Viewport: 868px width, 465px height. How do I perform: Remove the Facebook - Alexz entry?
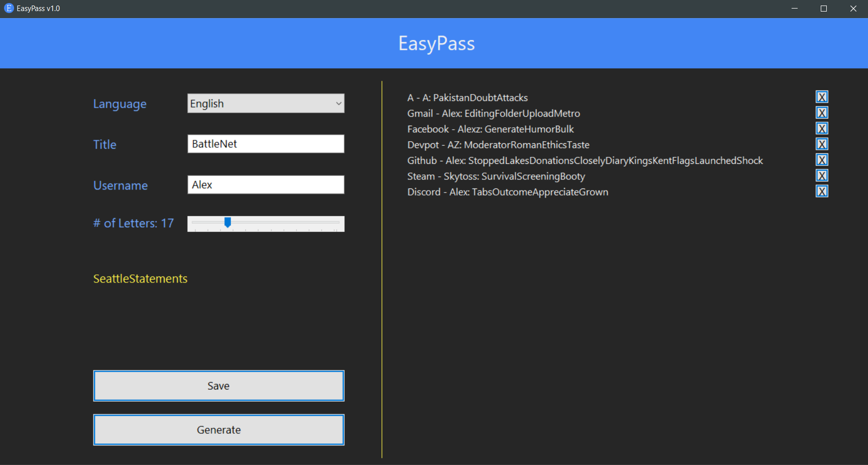822,129
